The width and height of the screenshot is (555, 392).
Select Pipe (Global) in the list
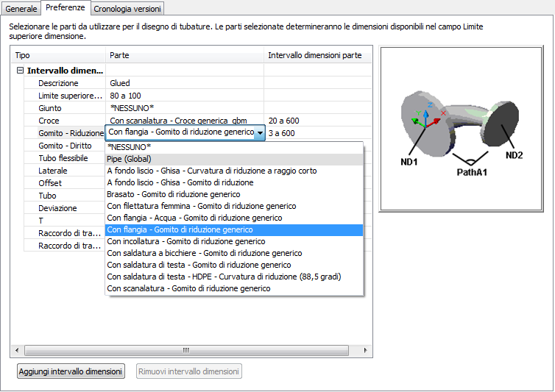pos(234,159)
